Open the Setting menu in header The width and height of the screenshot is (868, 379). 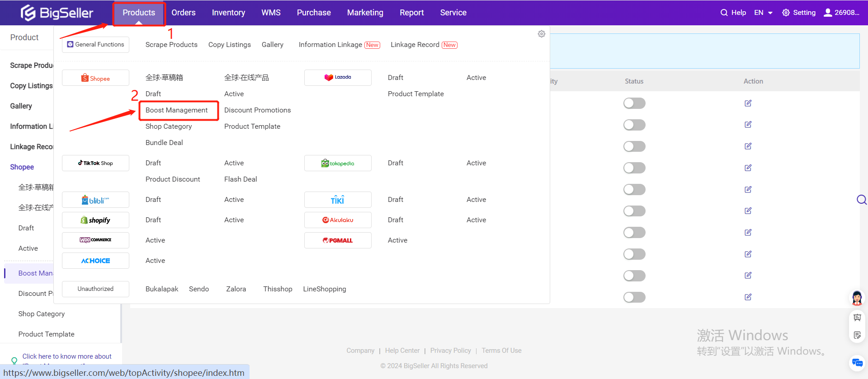click(799, 13)
